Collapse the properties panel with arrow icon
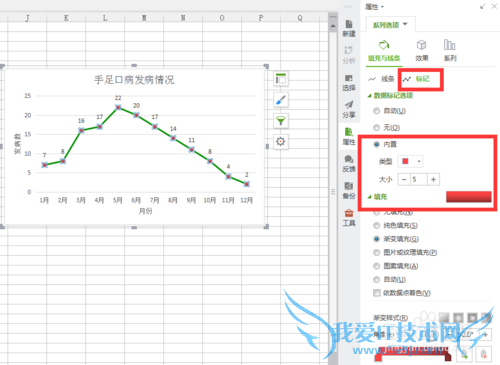This screenshot has width=500, height=365. [483, 6]
